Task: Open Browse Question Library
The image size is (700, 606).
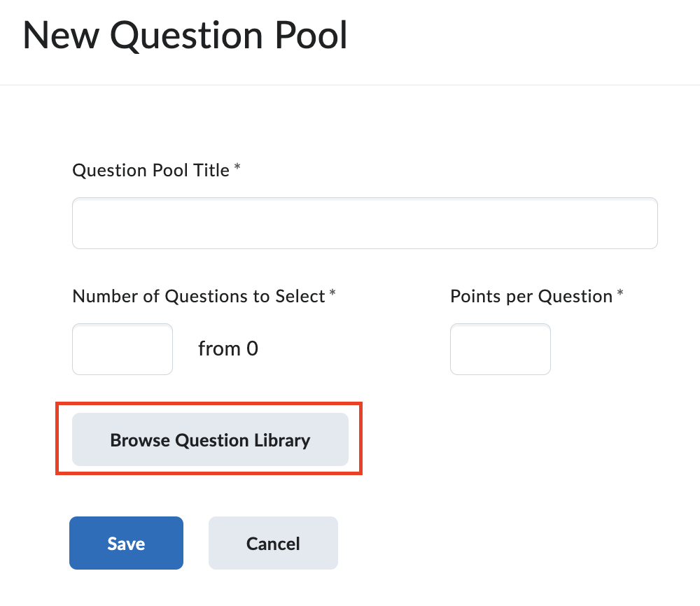Action: 210,440
